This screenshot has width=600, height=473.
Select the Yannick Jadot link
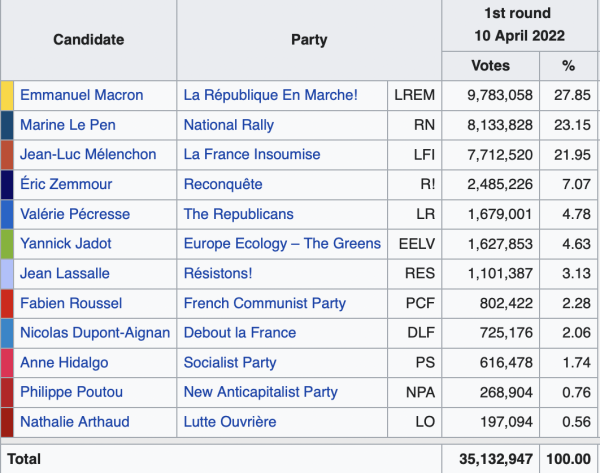(x=66, y=243)
